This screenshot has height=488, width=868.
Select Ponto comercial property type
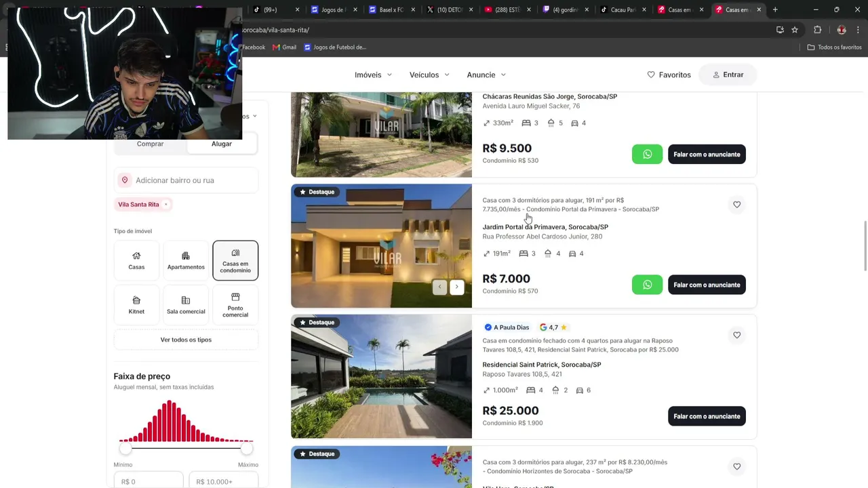coord(235,305)
